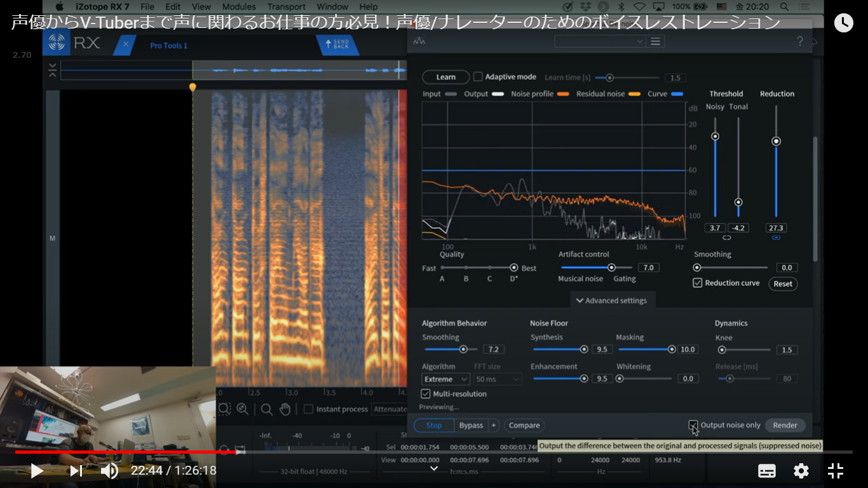Open the Transport menu
Viewport: 868px width, 488px height.
[x=287, y=6]
